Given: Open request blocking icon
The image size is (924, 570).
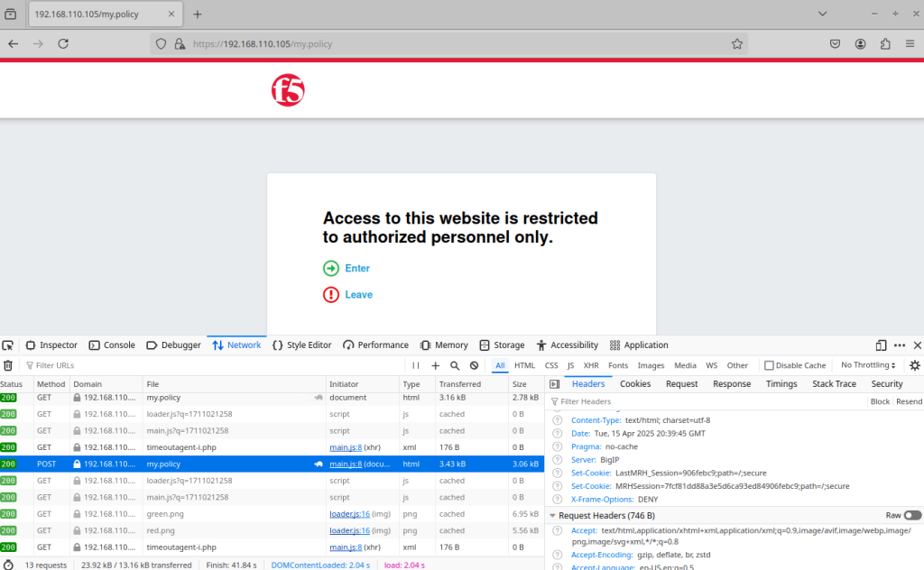Looking at the screenshot, I should [474, 365].
